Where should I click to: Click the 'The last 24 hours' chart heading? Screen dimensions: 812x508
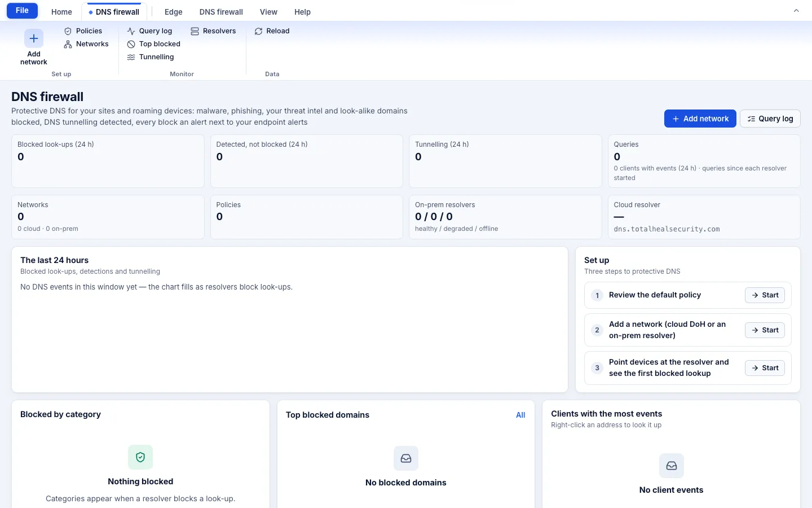coord(55,260)
